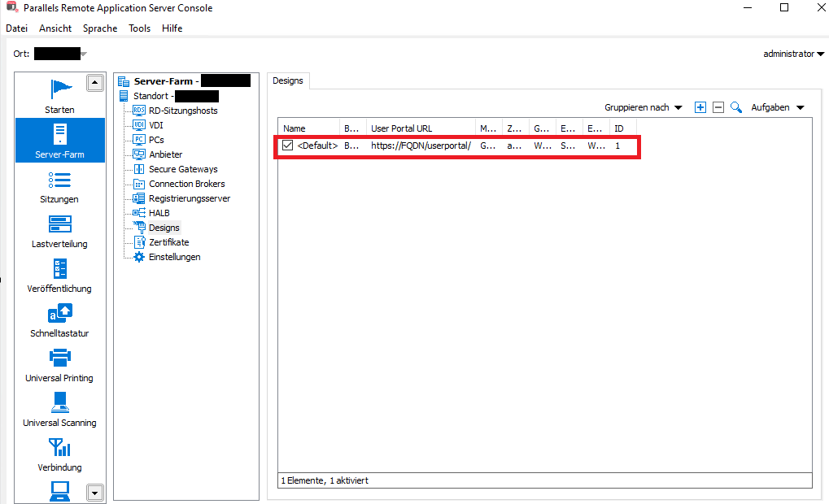Select Secure Gateways tree item
This screenshot has height=504, width=829.
(184, 169)
